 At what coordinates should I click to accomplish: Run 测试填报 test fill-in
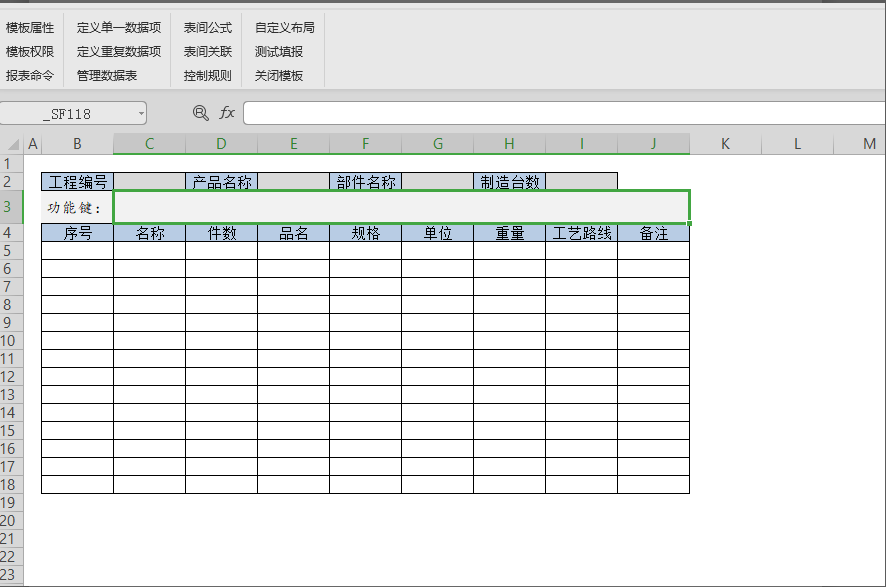(278, 52)
